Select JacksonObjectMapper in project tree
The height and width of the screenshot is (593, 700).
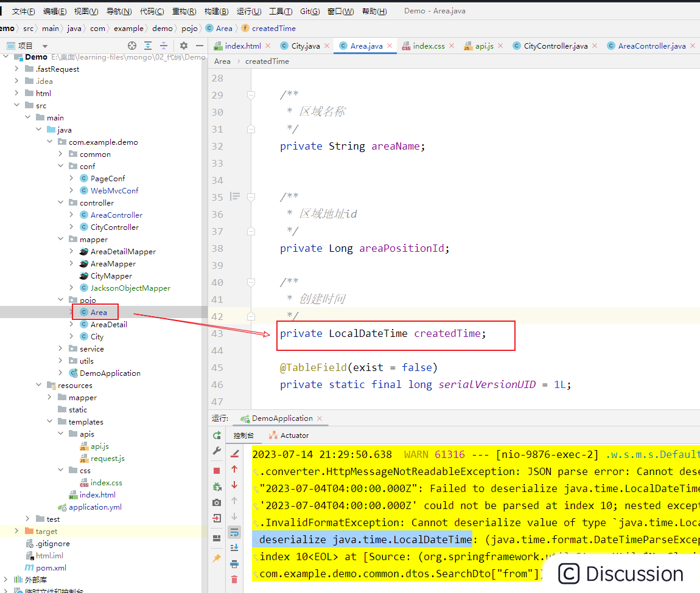pyautogui.click(x=130, y=288)
